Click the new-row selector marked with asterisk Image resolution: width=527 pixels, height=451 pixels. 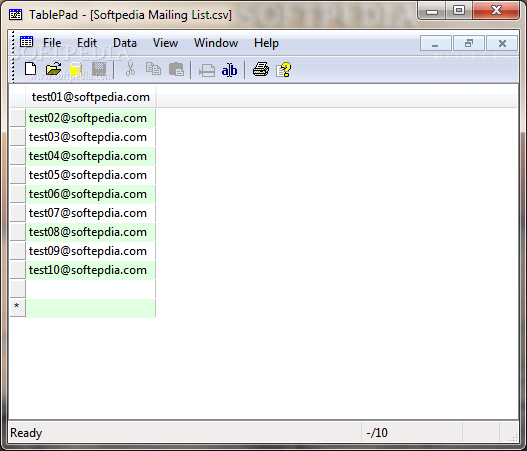(18, 308)
